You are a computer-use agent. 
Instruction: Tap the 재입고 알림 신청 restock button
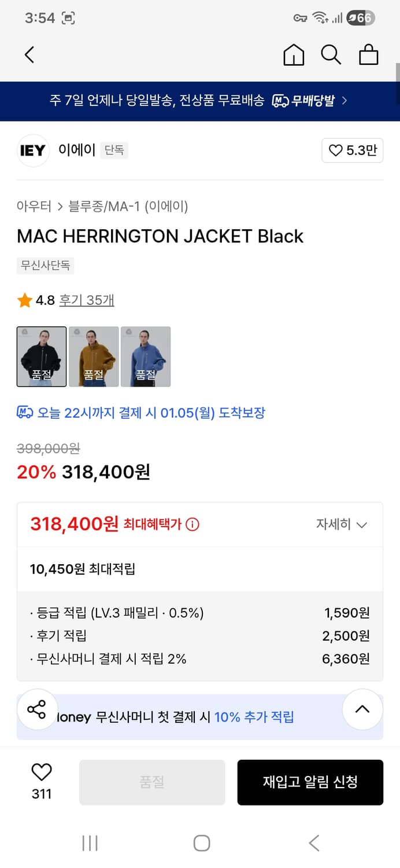click(x=310, y=782)
